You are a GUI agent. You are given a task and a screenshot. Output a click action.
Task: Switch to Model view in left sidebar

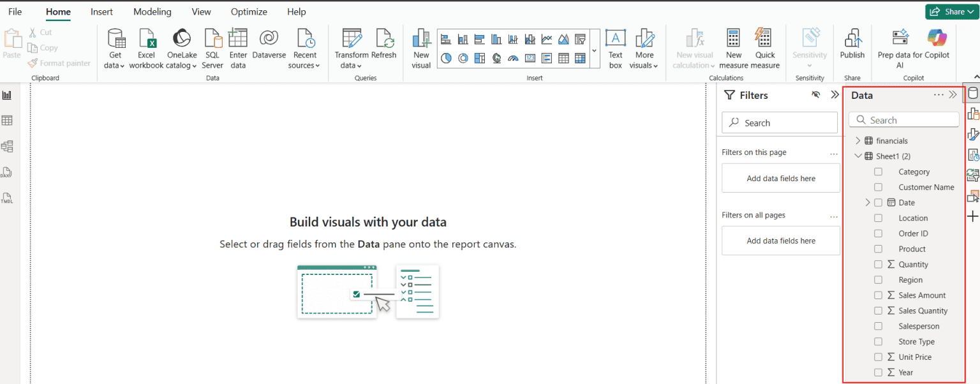[7, 146]
